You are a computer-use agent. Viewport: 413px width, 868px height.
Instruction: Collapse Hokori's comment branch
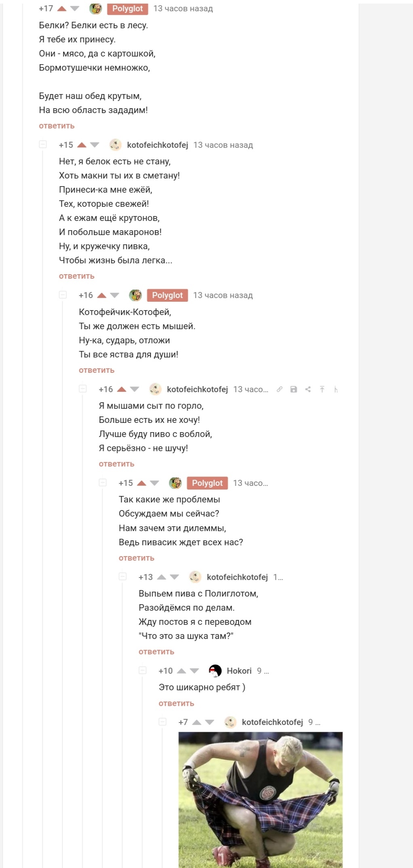143,670
